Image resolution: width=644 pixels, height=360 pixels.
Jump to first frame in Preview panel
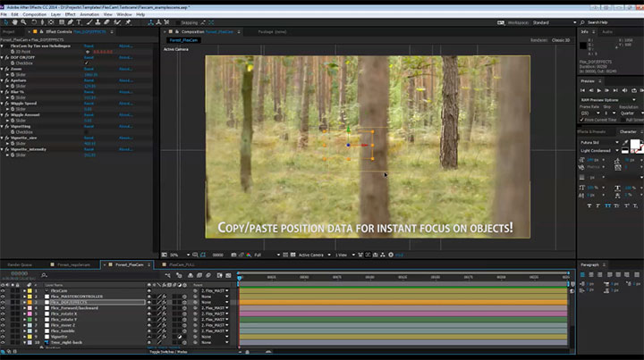[x=582, y=90]
